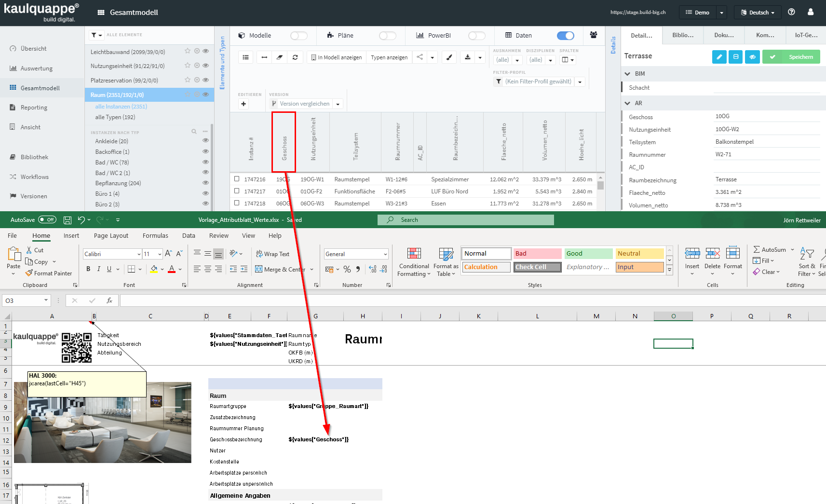Check the row checkbox for instance 1747217
Screen dimensions: 826x504
pyautogui.click(x=237, y=191)
